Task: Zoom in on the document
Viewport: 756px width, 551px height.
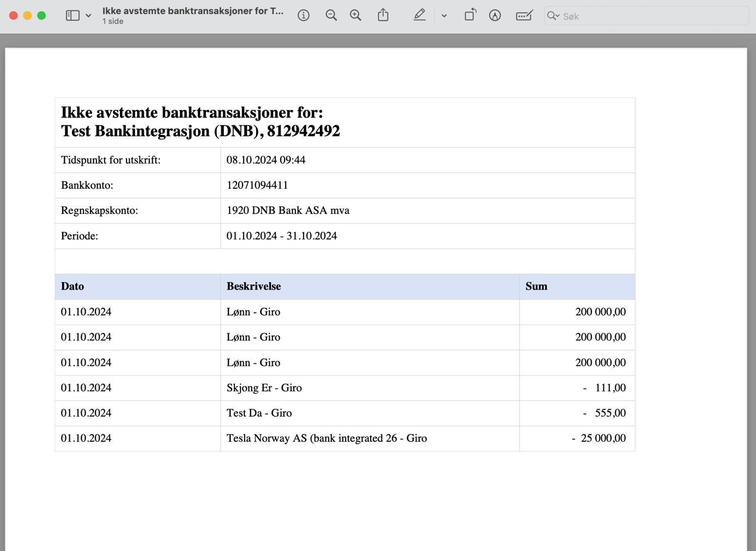Action: pyautogui.click(x=355, y=16)
